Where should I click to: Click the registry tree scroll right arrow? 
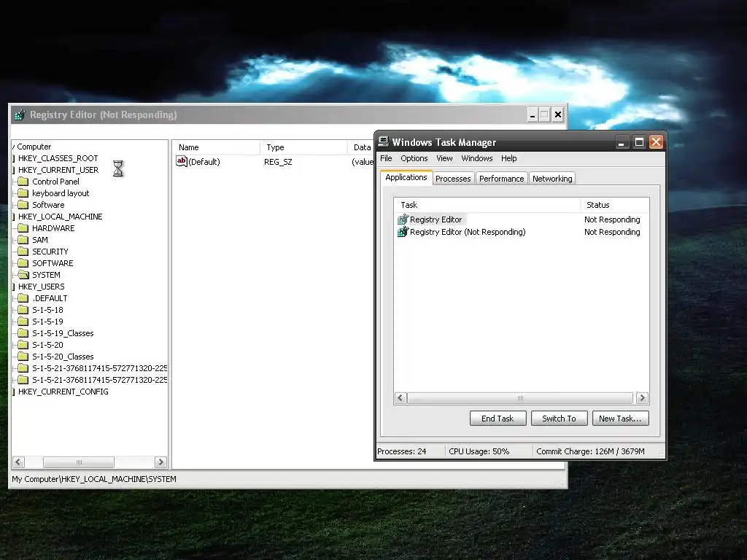click(160, 462)
